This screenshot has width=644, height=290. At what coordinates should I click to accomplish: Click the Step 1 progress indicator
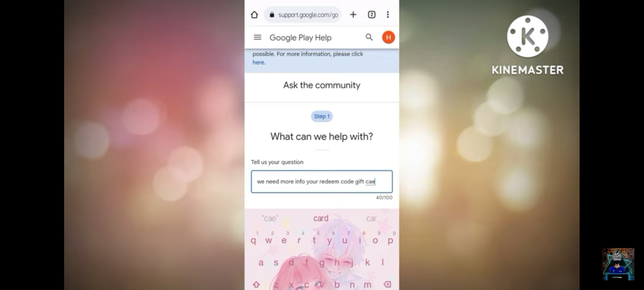click(321, 116)
